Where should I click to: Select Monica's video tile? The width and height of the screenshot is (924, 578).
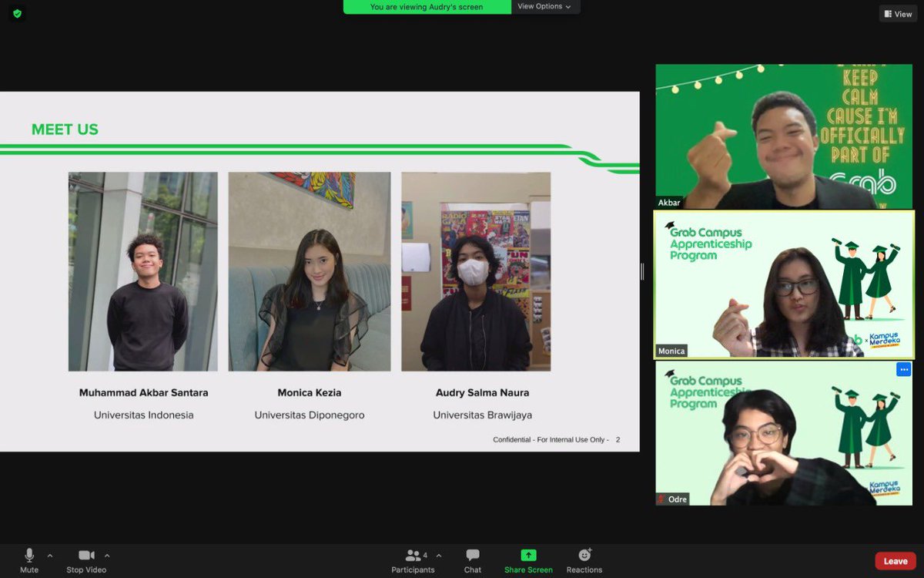(x=784, y=284)
